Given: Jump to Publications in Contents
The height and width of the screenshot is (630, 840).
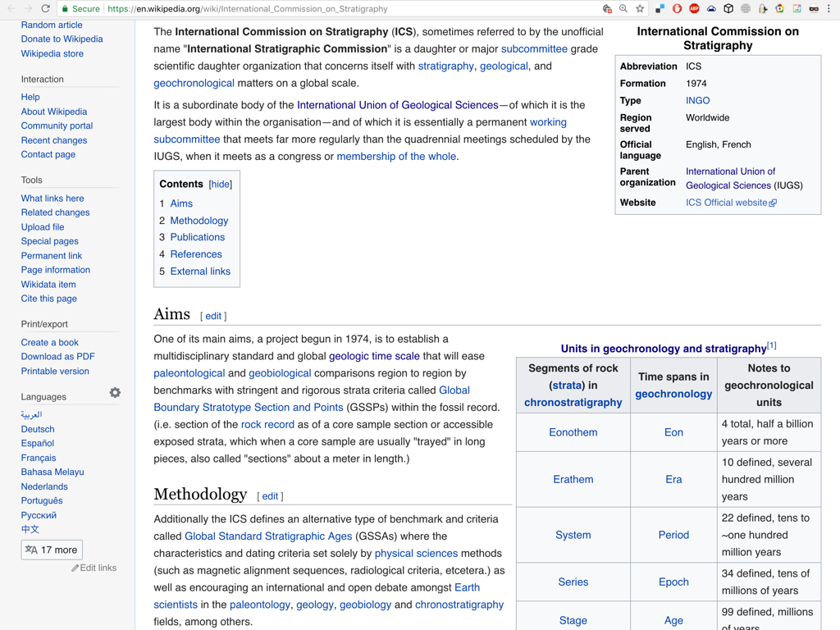Looking at the screenshot, I should [x=197, y=237].
